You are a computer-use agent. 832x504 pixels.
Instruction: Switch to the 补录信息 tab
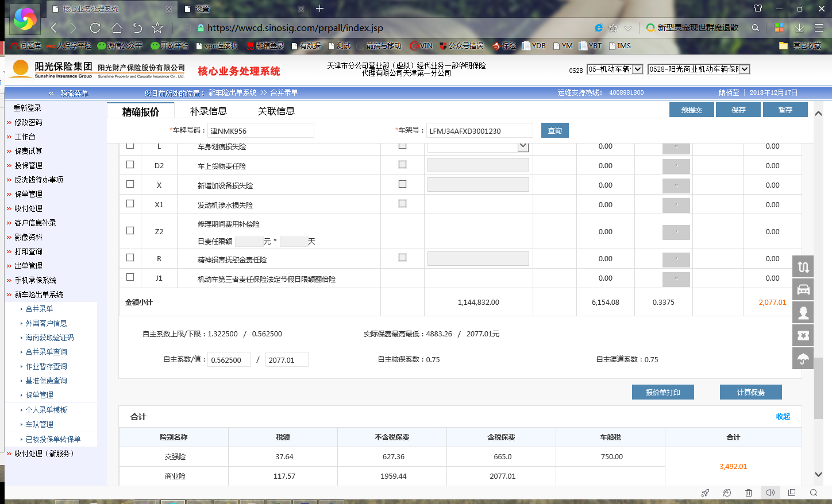coord(208,111)
